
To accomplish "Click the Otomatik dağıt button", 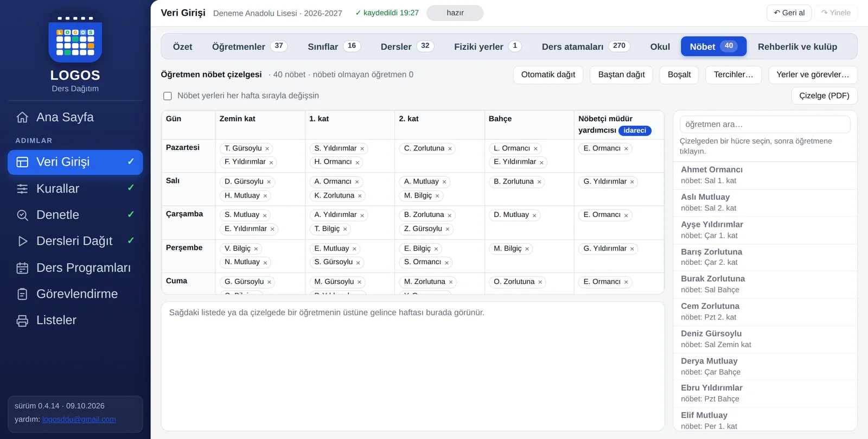I will pyautogui.click(x=548, y=75).
